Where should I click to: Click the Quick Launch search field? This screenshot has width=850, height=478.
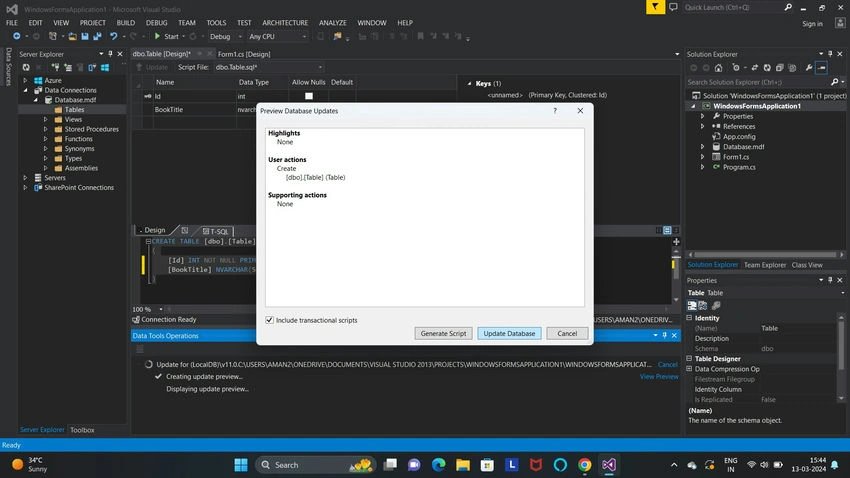733,8
